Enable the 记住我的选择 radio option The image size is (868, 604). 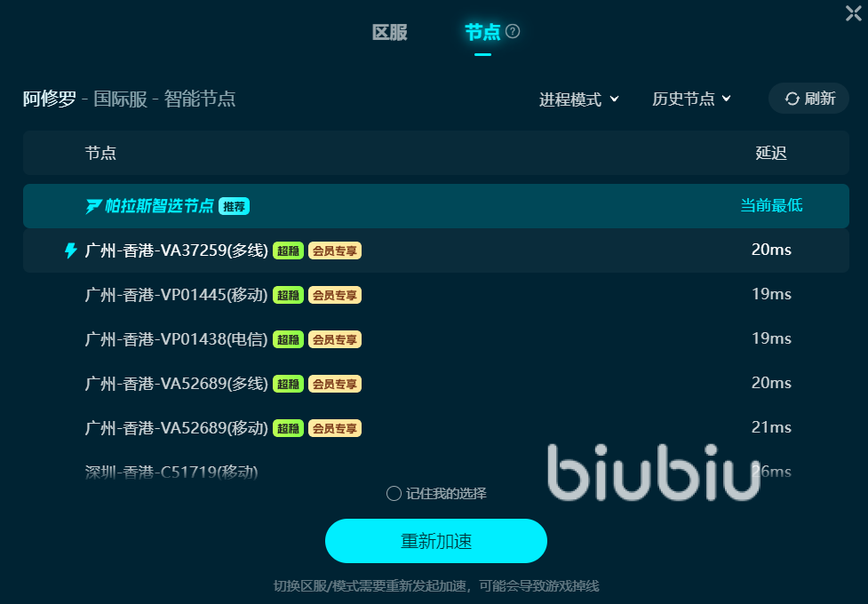(x=394, y=493)
